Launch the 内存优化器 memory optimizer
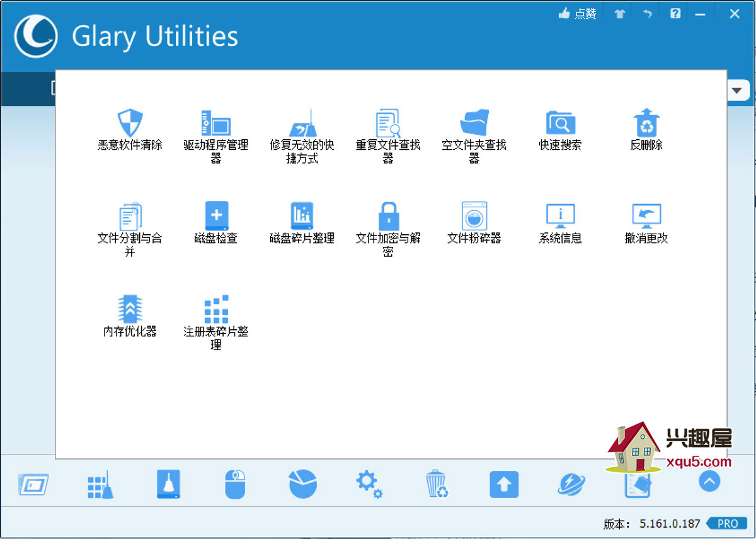756x539 pixels. [130, 316]
